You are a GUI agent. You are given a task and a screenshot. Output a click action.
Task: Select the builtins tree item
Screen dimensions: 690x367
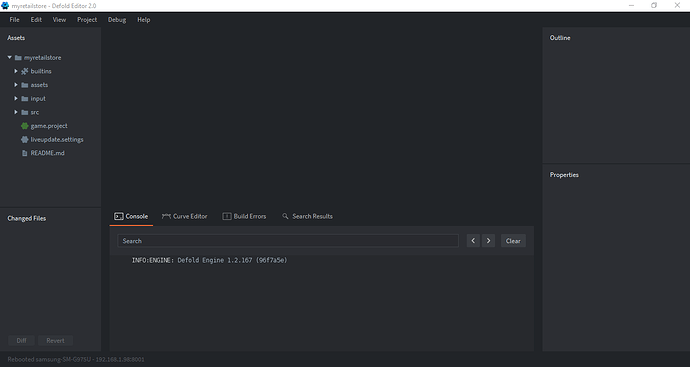41,71
